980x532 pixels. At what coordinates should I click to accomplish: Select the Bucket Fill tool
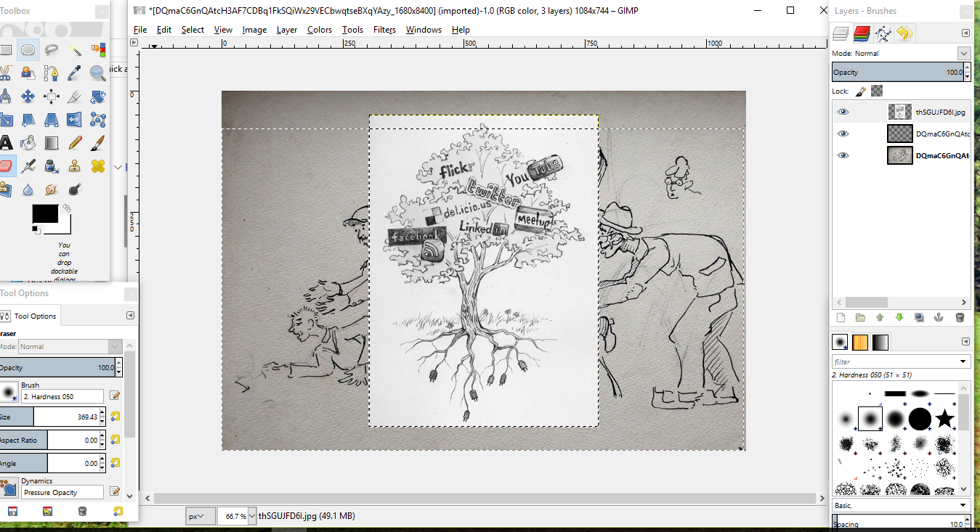(28, 143)
